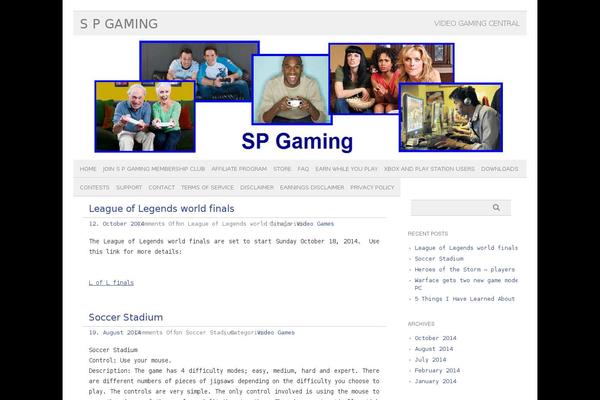Open Terms of Service
The image size is (600, 400).
207,188
